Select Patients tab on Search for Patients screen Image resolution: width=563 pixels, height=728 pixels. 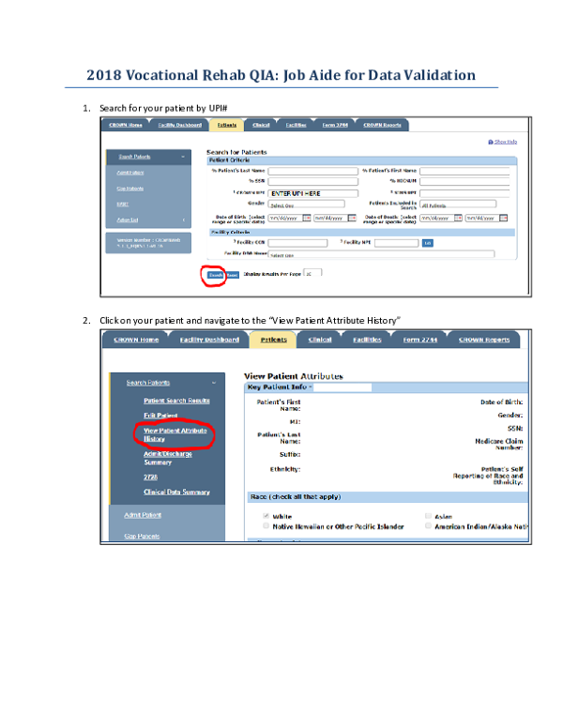[227, 125]
